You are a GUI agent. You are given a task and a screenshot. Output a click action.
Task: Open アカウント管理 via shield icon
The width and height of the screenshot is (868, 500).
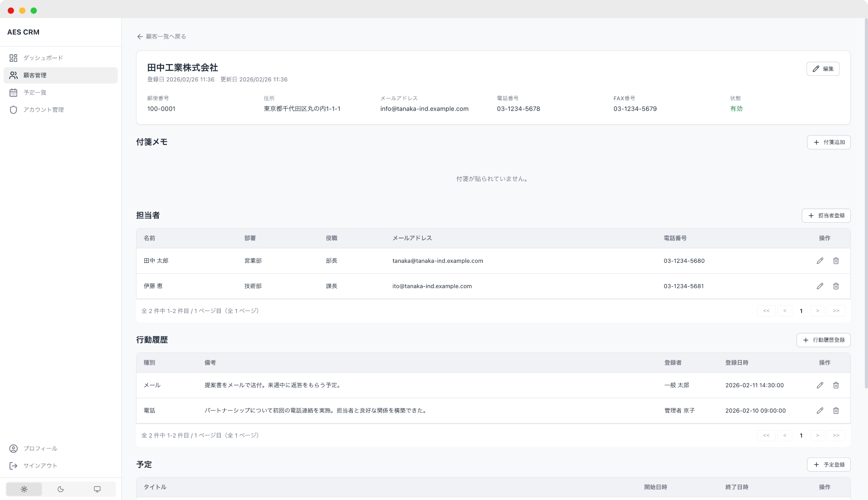click(x=13, y=109)
